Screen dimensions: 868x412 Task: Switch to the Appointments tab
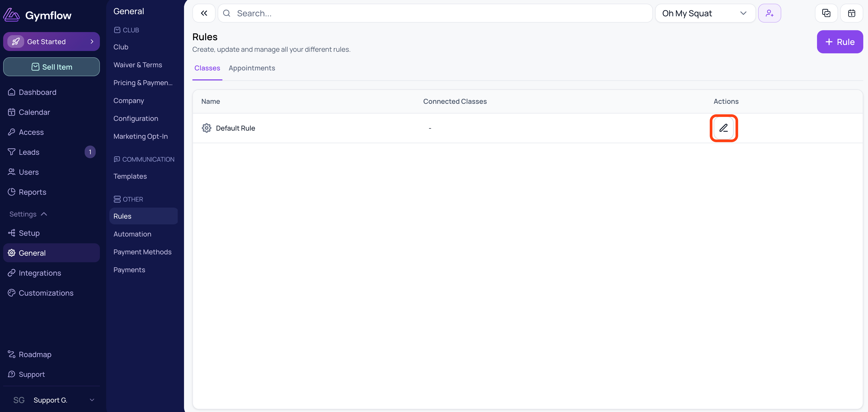252,68
